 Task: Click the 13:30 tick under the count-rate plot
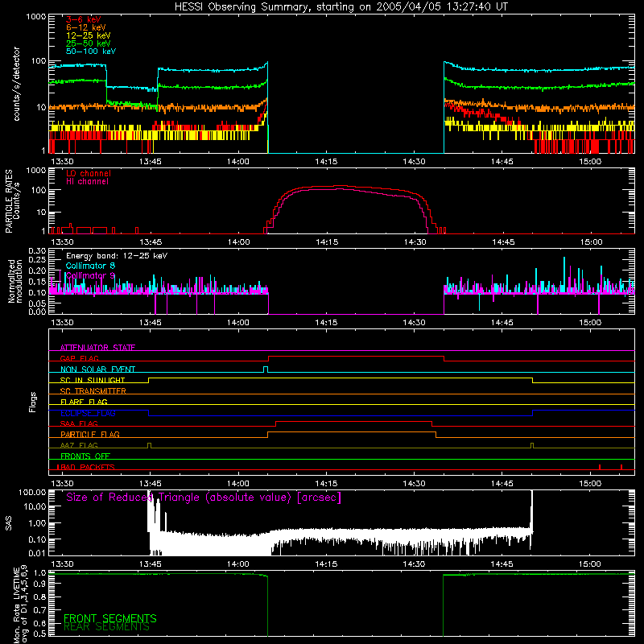pos(62,162)
